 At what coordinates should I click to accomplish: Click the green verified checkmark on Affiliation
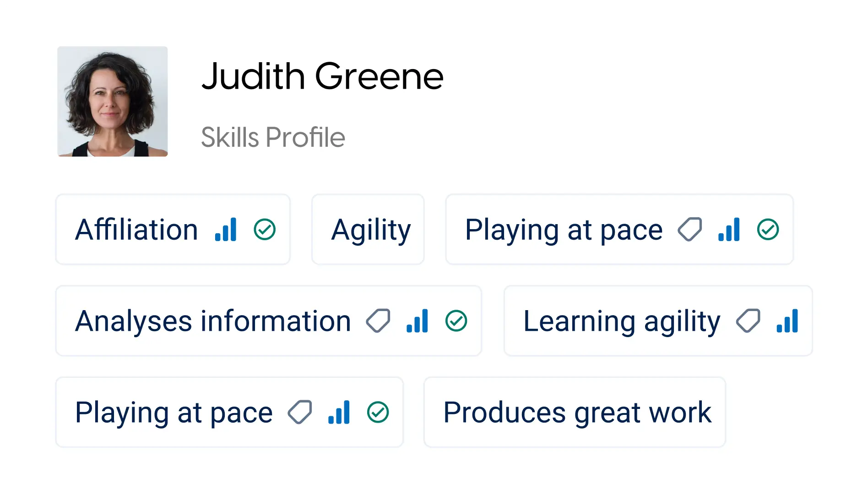coord(265,230)
